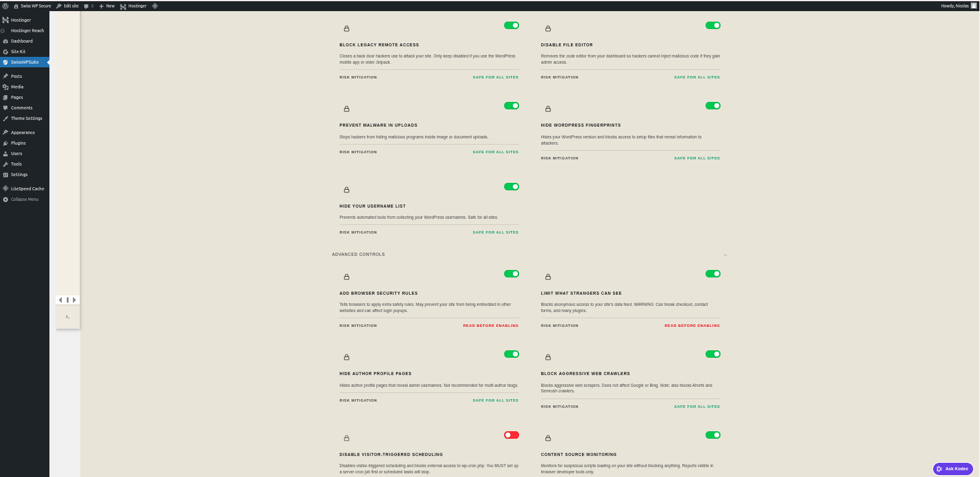Click the Ask Kodee button
The image size is (980, 477).
pyautogui.click(x=953, y=469)
